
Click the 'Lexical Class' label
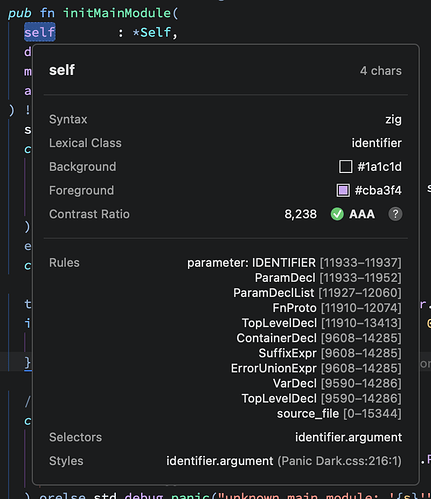coord(85,143)
